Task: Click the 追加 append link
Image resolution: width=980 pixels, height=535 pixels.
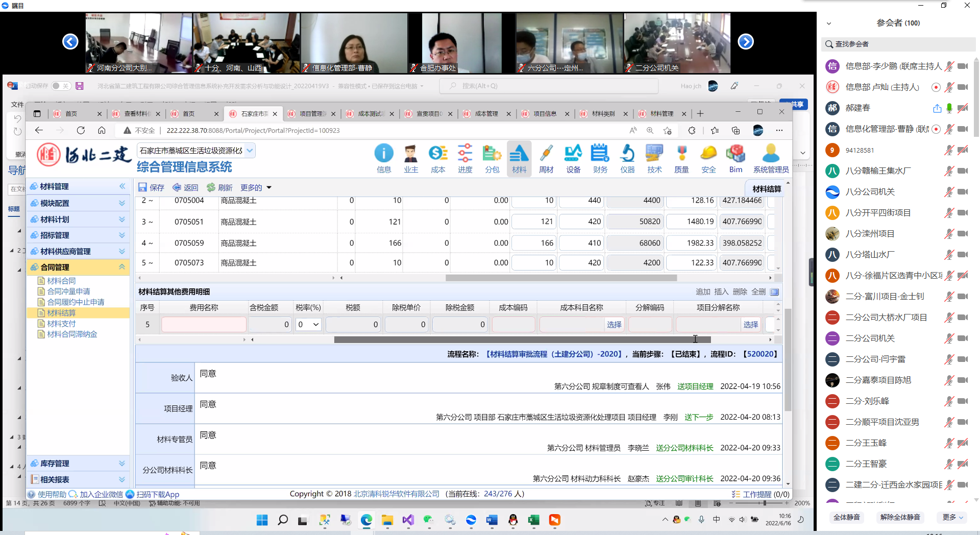Action: (702, 291)
